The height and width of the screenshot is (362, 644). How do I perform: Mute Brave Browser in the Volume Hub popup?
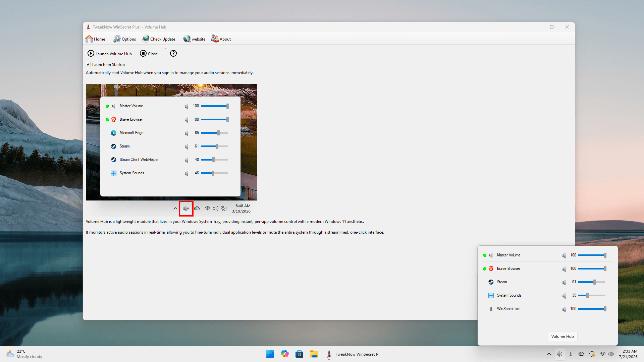click(564, 269)
